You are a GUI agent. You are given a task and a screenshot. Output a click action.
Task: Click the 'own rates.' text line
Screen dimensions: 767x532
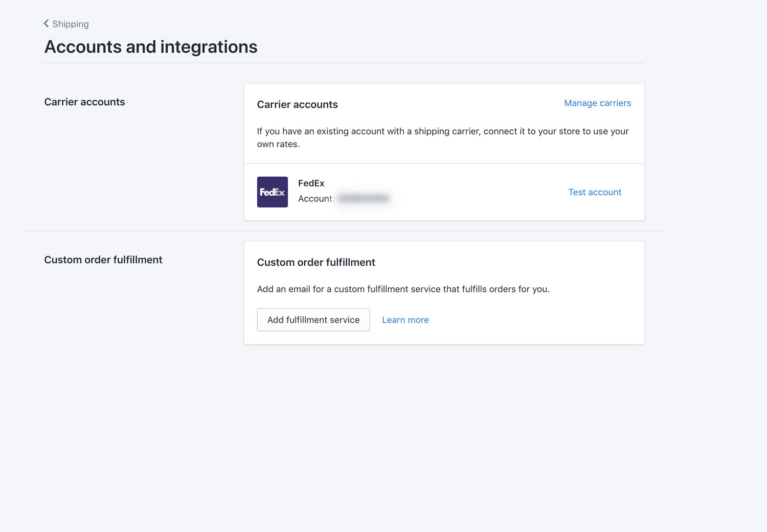(x=278, y=144)
